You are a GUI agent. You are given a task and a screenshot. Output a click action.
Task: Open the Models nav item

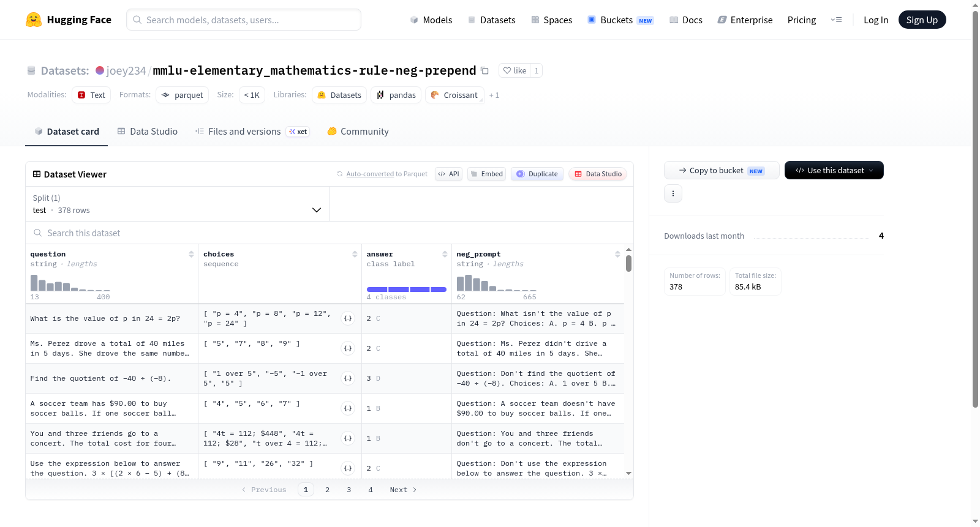tap(431, 20)
